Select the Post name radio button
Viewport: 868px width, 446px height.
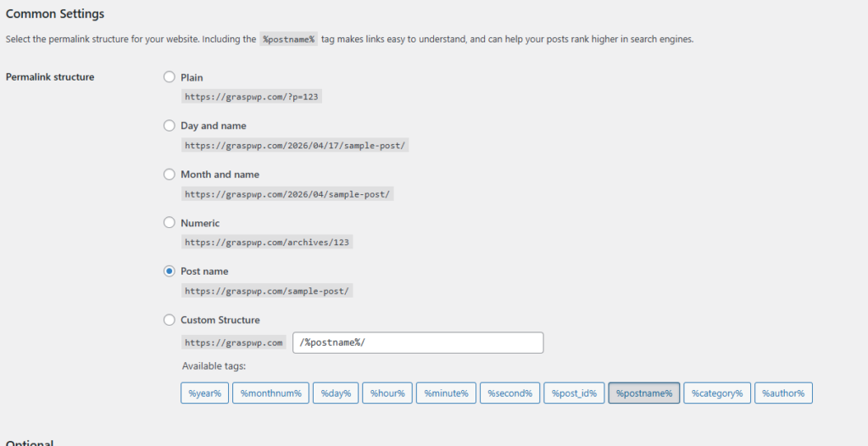point(170,271)
